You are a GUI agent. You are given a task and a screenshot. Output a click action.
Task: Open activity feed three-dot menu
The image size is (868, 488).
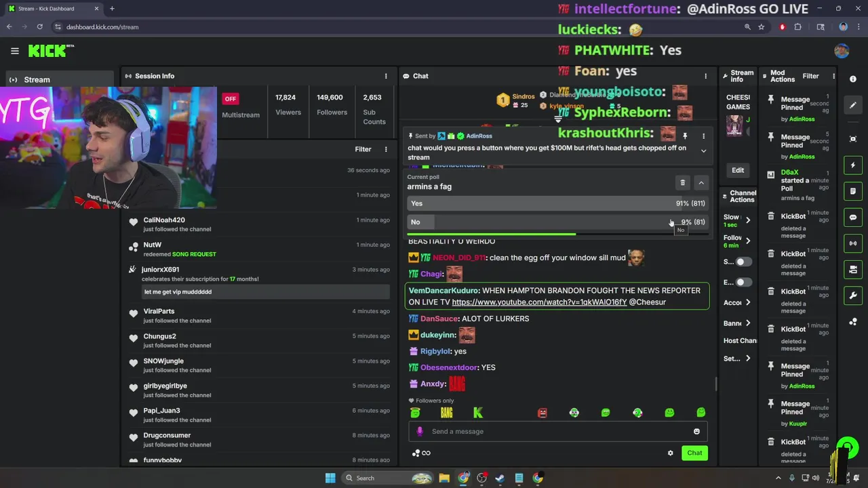click(386, 149)
